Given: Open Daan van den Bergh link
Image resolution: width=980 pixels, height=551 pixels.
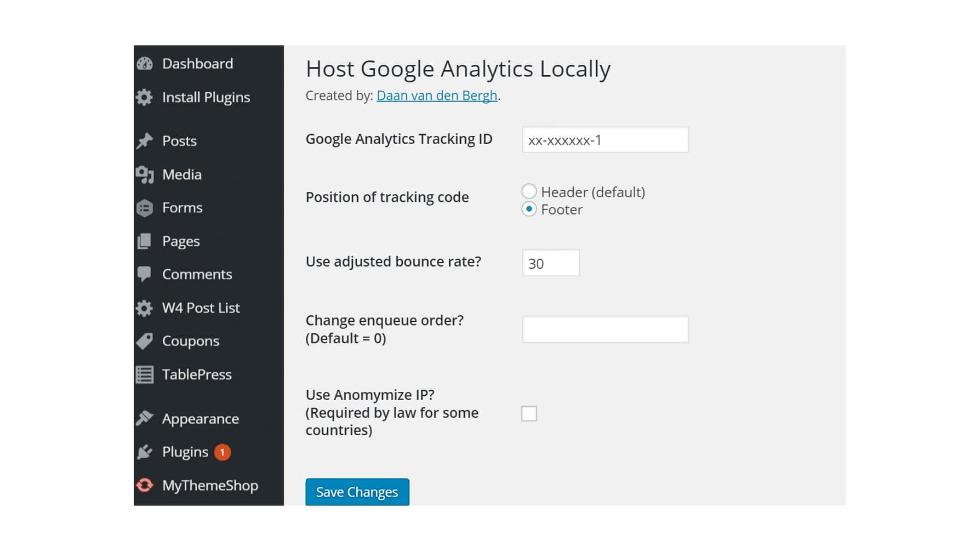Looking at the screenshot, I should tap(437, 96).
